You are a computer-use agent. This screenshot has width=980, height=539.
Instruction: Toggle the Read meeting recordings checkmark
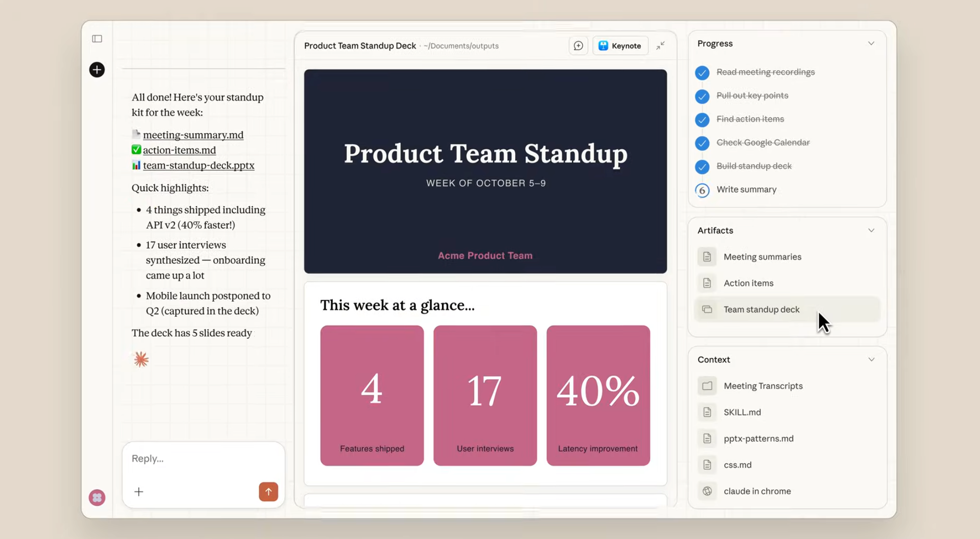(702, 73)
